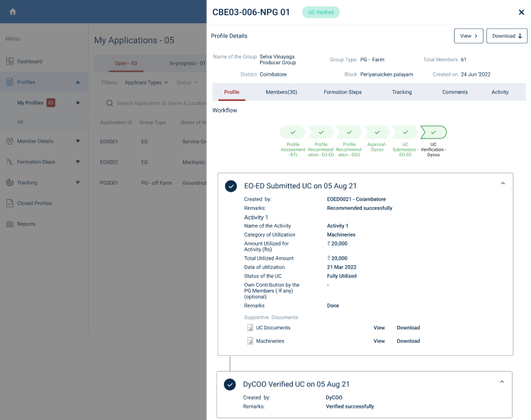
Task: Click the Profile Assessment - BTL workflow step
Action: (x=293, y=132)
